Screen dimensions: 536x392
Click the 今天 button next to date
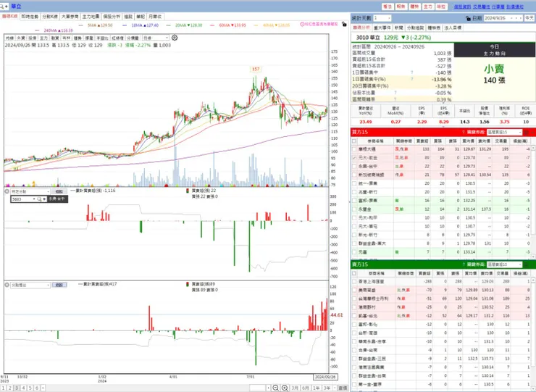[529, 18]
